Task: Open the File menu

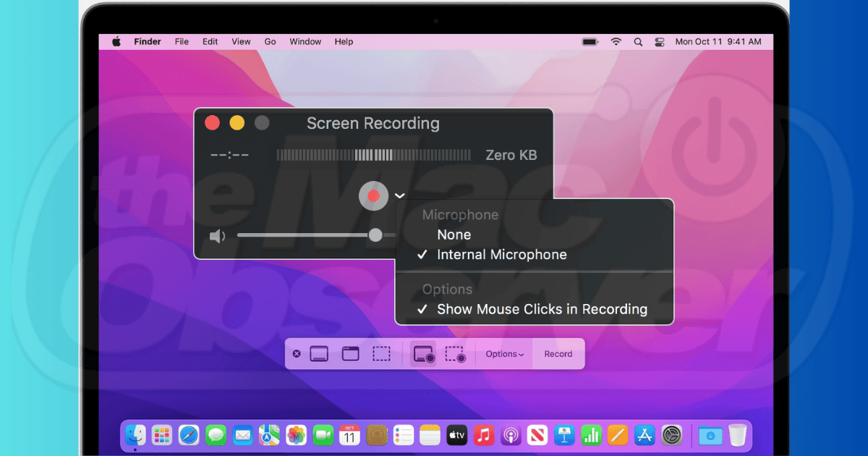Action: 182,42
